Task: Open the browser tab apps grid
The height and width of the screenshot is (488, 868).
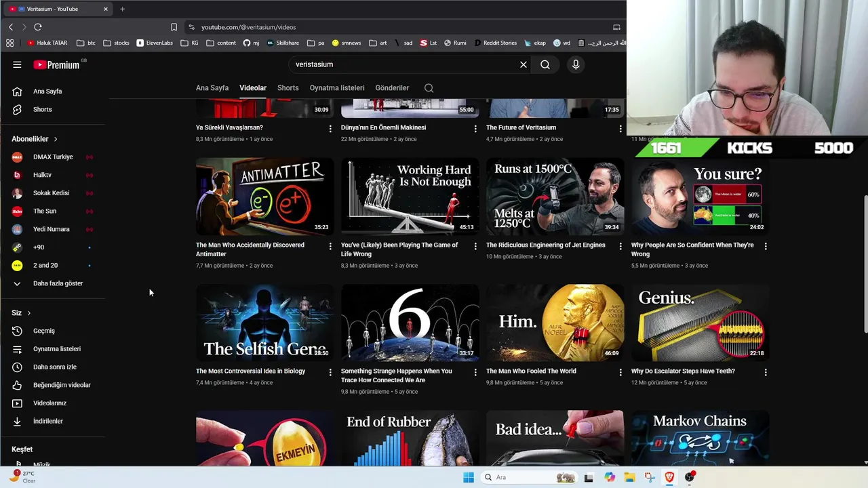Action: click(x=10, y=43)
